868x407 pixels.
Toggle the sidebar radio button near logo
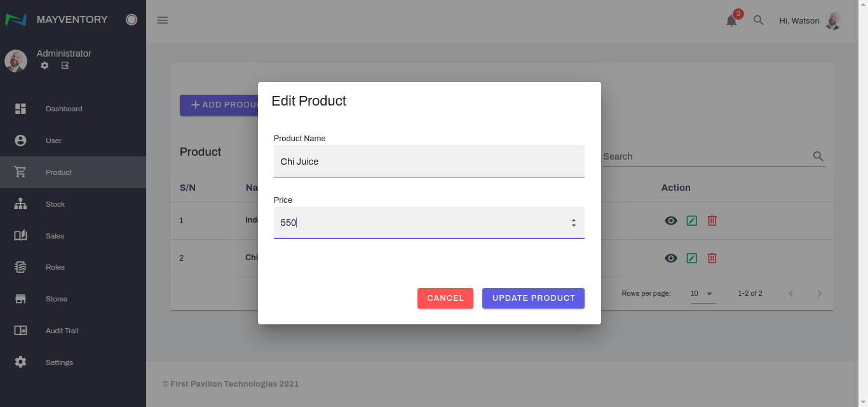tap(132, 20)
